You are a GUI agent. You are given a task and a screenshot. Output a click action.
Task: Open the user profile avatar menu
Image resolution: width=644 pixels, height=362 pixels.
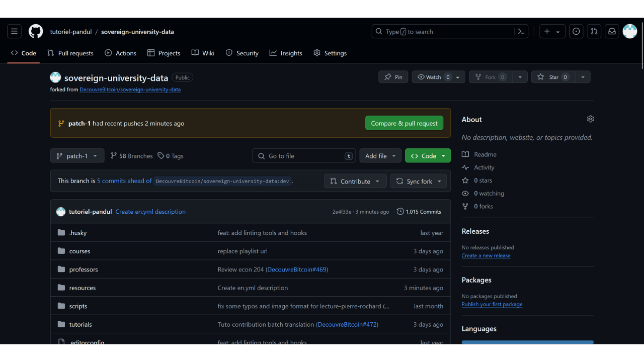tap(630, 32)
